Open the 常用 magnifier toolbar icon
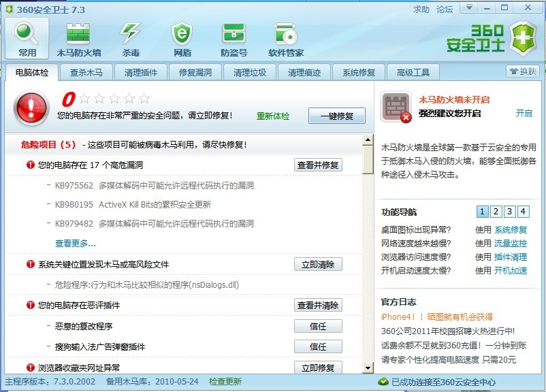 [27, 38]
